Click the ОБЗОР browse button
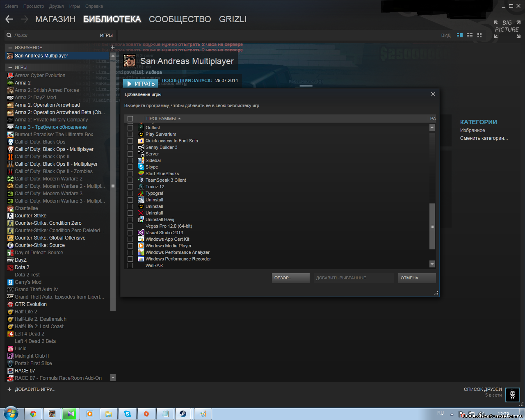Screen dimensions: 525x420 pos(290,278)
